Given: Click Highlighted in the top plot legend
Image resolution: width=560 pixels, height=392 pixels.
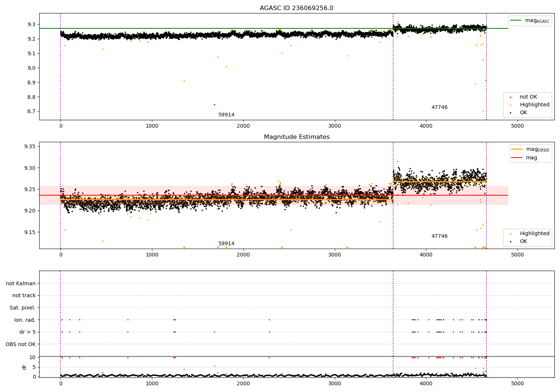Looking at the screenshot, I should [535, 105].
